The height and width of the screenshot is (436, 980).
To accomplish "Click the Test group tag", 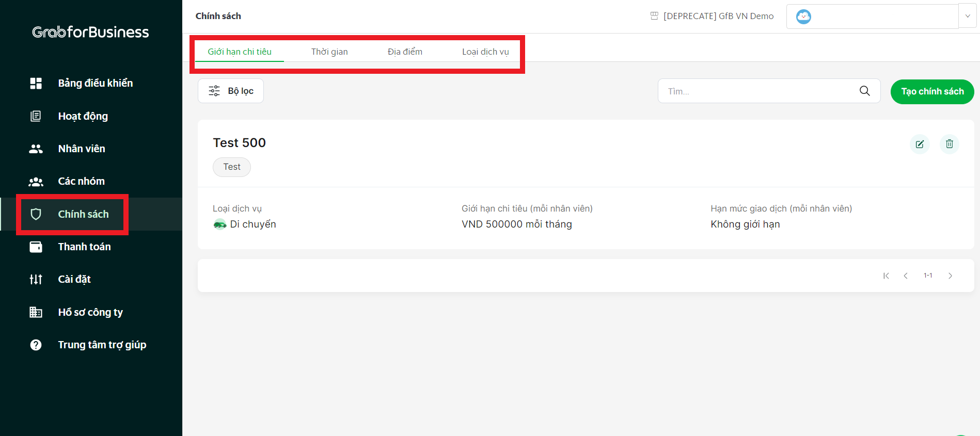I will pyautogui.click(x=232, y=167).
